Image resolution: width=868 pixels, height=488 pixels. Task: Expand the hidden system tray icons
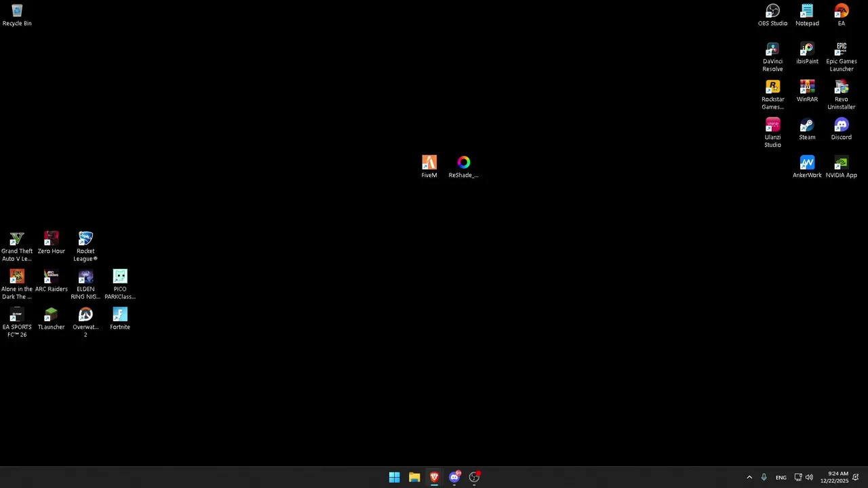(749, 477)
